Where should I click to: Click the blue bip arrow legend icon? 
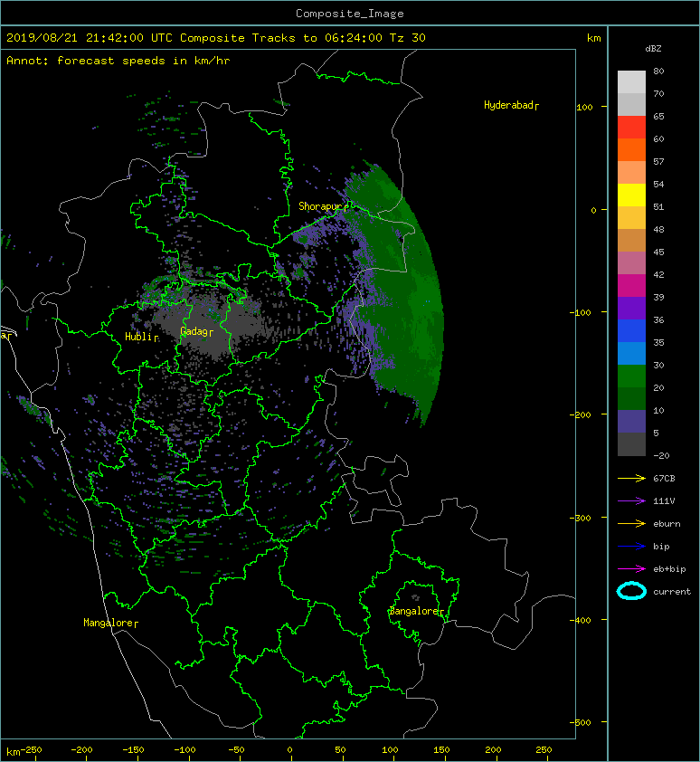(631, 547)
